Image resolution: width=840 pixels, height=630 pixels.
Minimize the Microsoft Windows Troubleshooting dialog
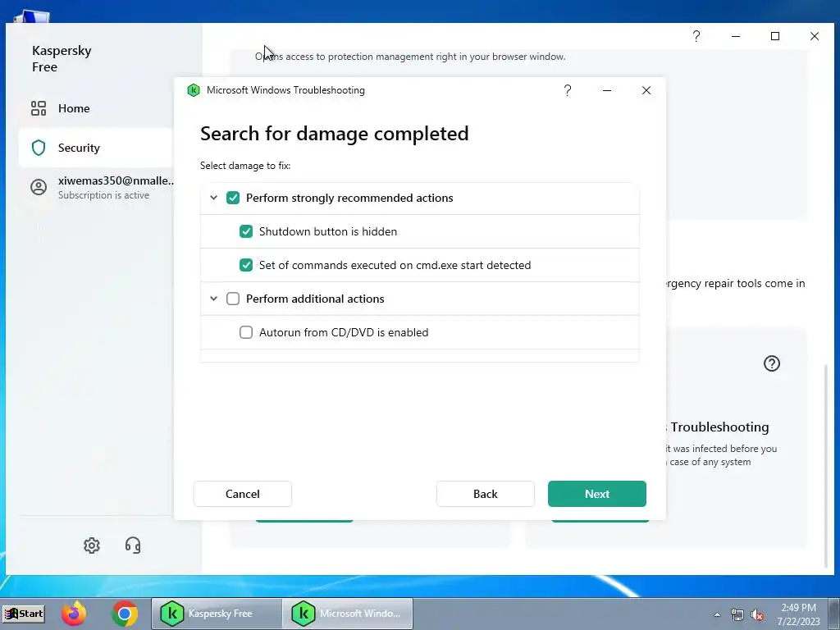[607, 90]
